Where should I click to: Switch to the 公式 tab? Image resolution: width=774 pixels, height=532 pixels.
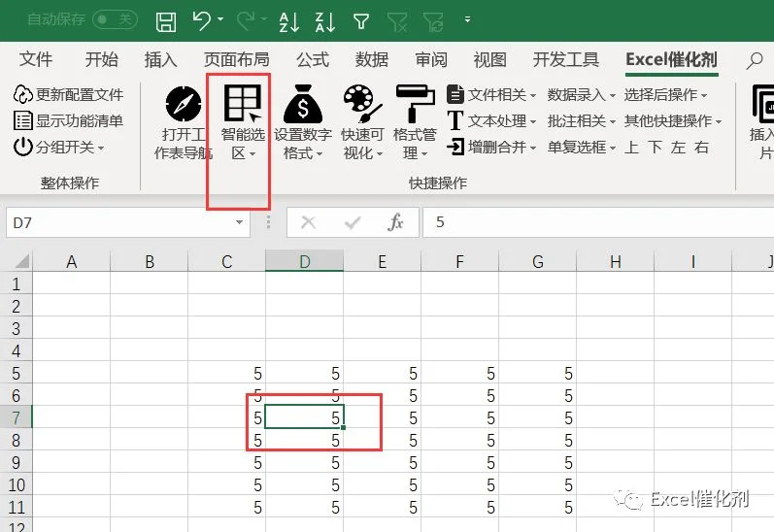coord(313,59)
